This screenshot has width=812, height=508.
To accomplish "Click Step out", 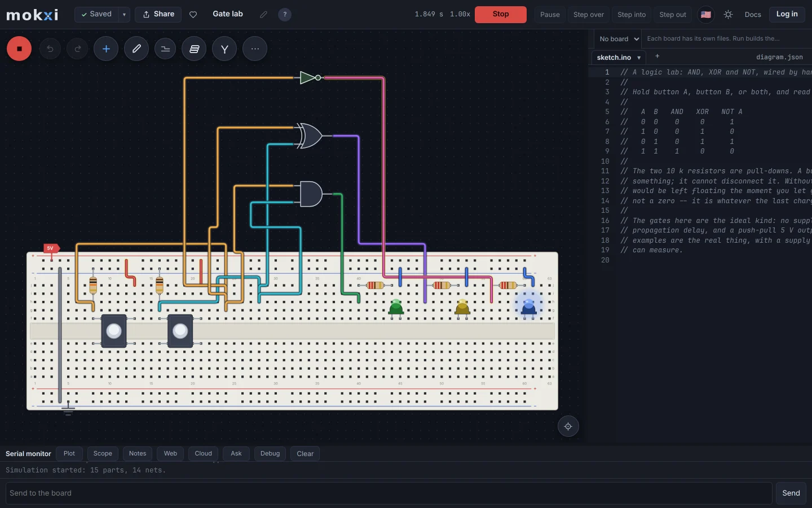I will (x=673, y=15).
